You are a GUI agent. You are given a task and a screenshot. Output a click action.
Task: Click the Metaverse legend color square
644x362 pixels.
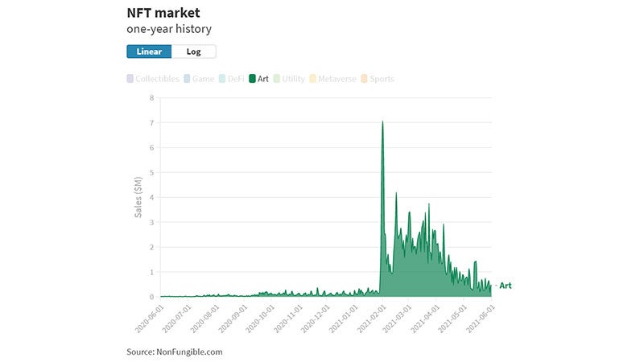(x=313, y=79)
